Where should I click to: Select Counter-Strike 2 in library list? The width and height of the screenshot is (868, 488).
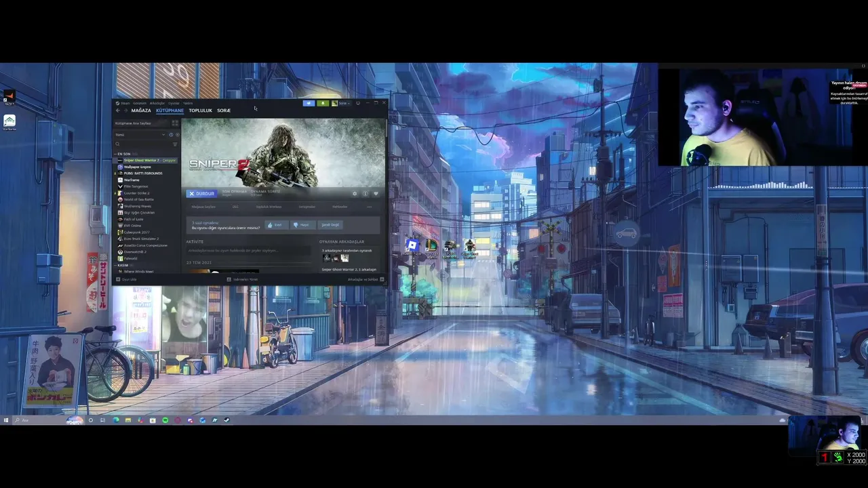coord(146,193)
